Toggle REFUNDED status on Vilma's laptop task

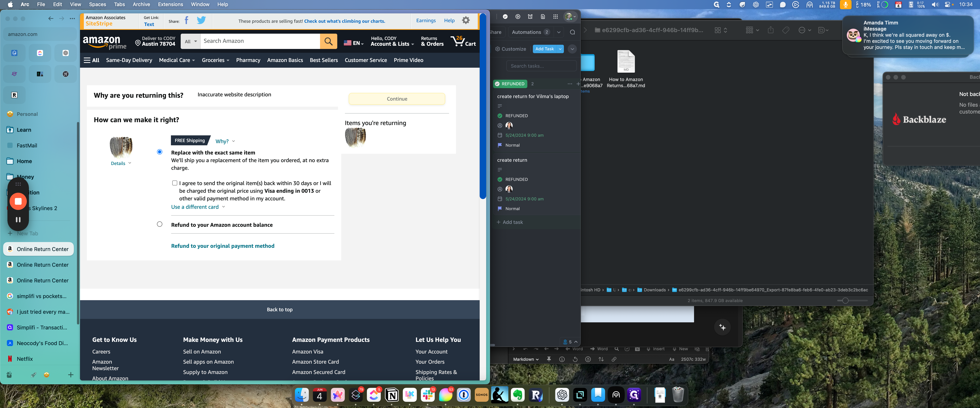(500, 116)
